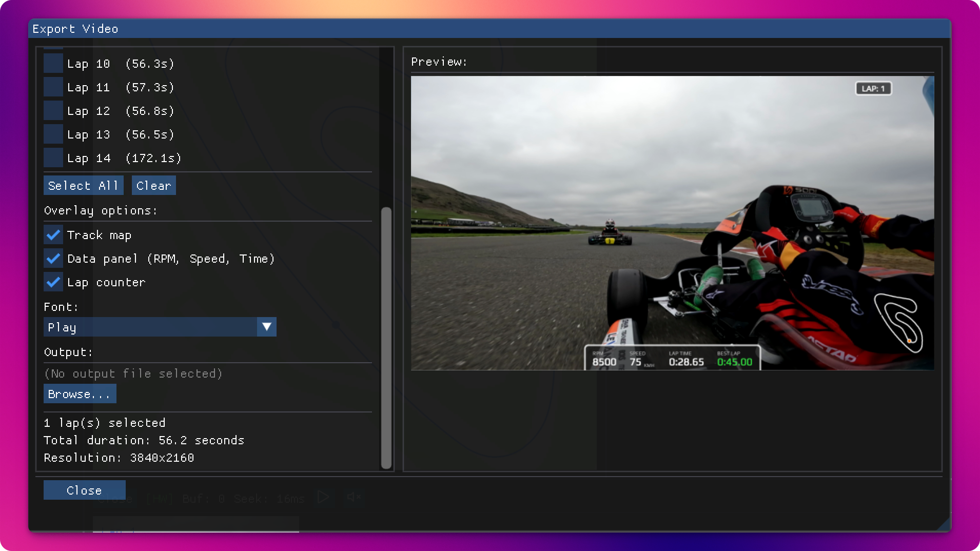Click Select All laps

pos(83,185)
